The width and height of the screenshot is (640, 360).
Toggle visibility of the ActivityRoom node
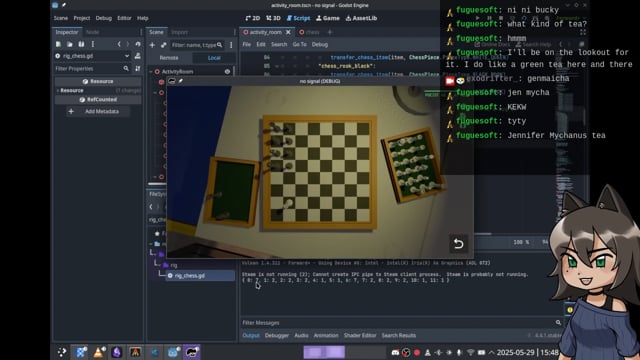pos(227,71)
